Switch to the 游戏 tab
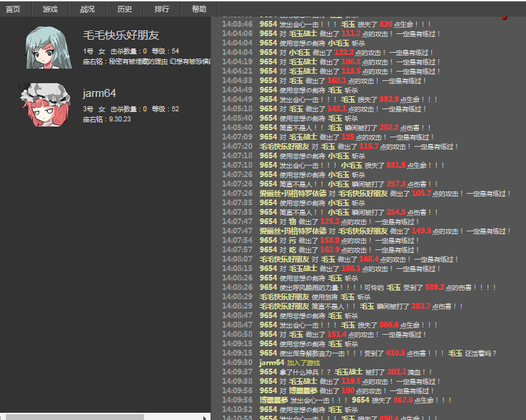The height and width of the screenshot is (420, 526). 50,9
